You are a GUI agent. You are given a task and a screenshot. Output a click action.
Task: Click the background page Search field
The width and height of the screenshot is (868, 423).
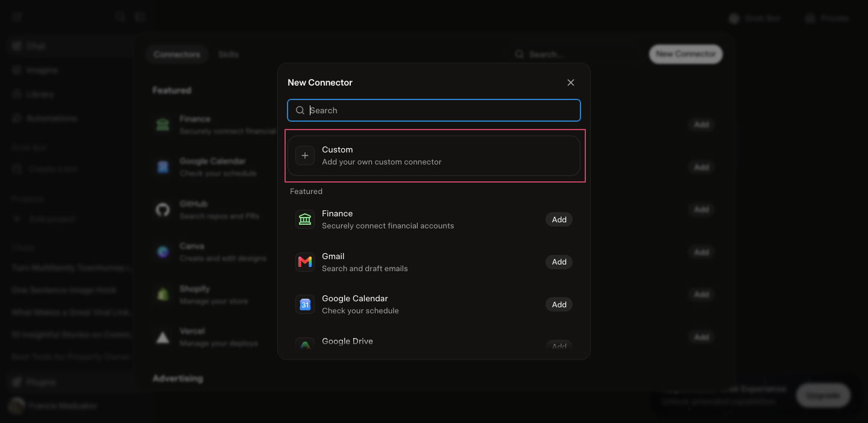tap(576, 54)
